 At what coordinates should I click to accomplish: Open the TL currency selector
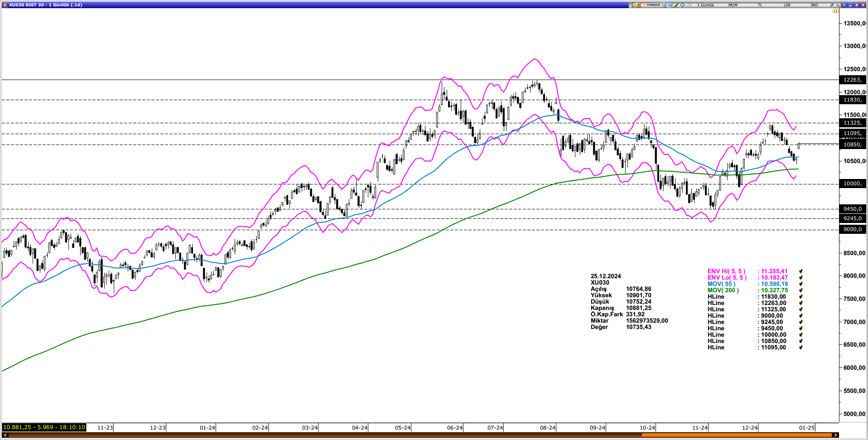[760, 5]
